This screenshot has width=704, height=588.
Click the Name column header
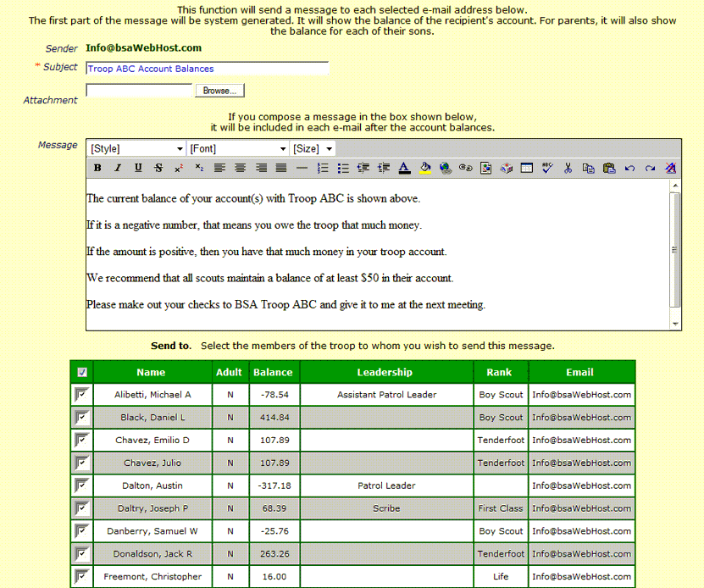tap(152, 373)
